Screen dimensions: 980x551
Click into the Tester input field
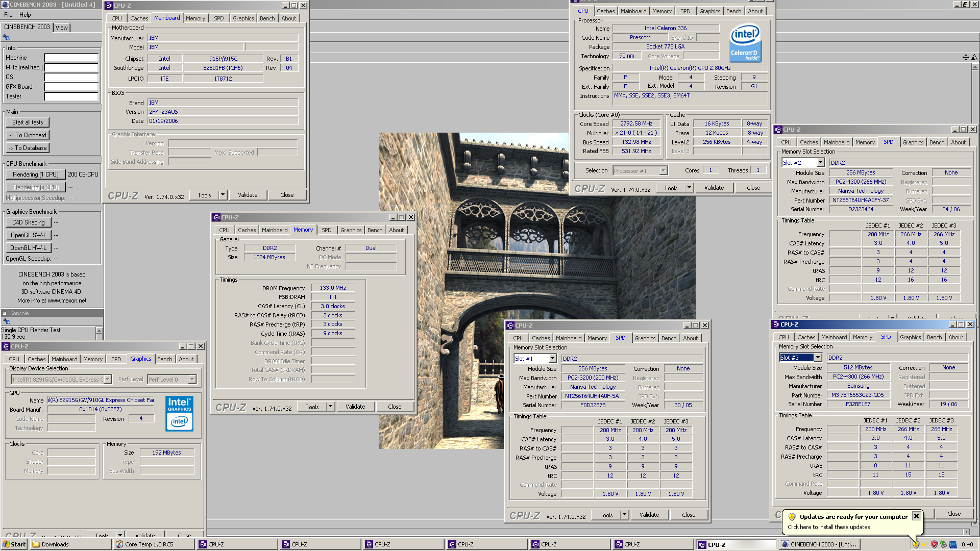[71, 97]
